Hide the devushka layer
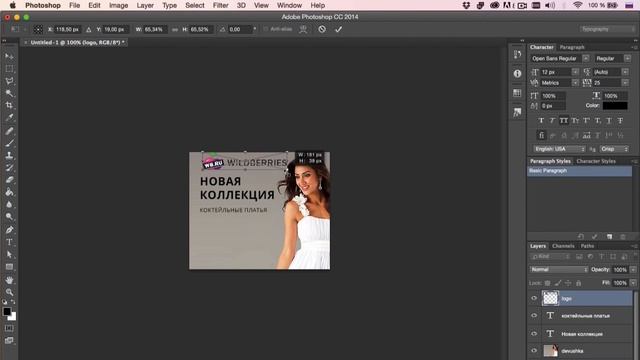This screenshot has height=360, width=640. coord(534,351)
